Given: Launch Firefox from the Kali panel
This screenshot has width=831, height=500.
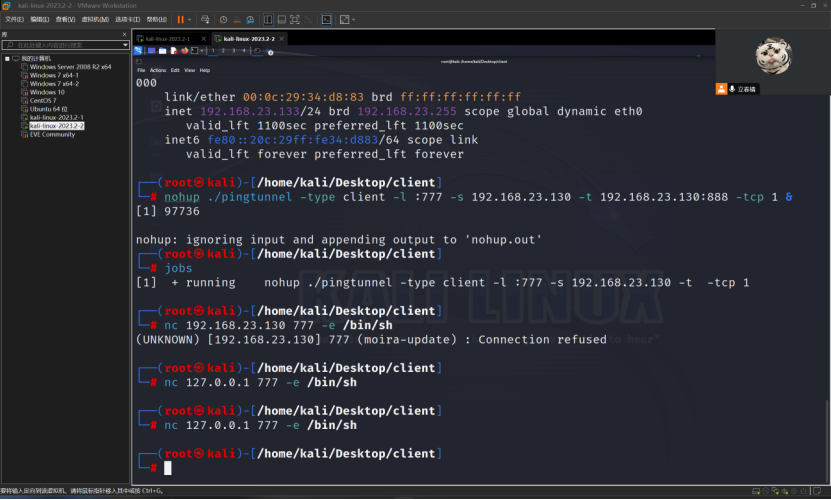Looking at the screenshot, I should tap(184, 51).
